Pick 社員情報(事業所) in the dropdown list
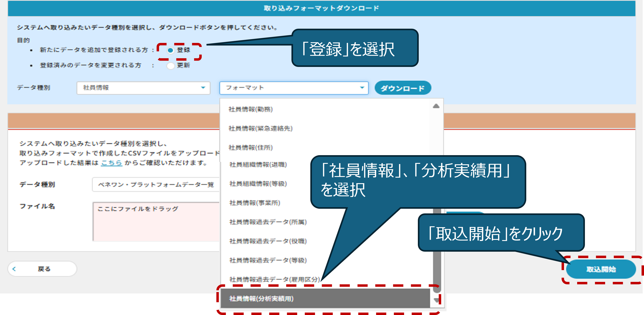Image resolution: width=644 pixels, height=315 pixels. click(255, 203)
